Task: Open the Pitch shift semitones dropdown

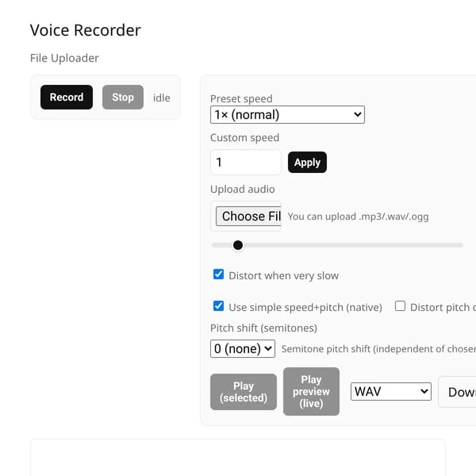Action: (243, 348)
